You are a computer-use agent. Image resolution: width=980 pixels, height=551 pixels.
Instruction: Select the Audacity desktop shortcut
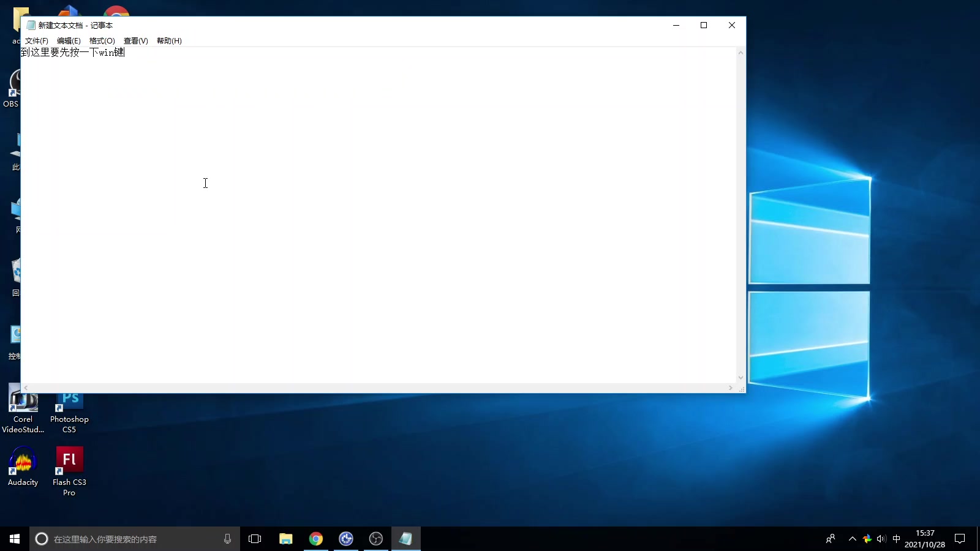[x=23, y=467]
